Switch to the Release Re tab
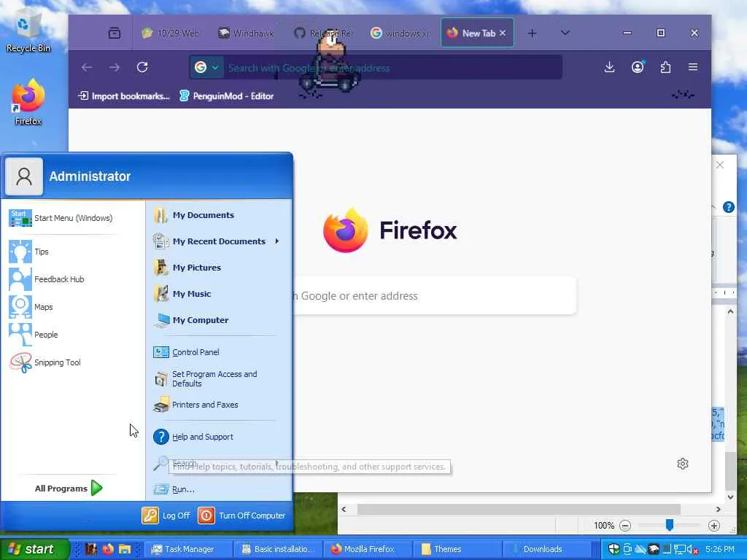 (323, 34)
